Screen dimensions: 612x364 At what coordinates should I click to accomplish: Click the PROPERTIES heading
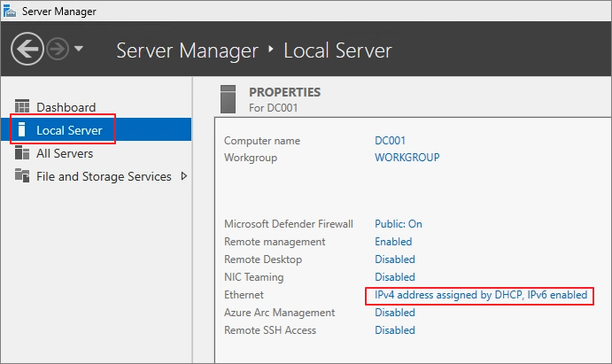point(284,92)
